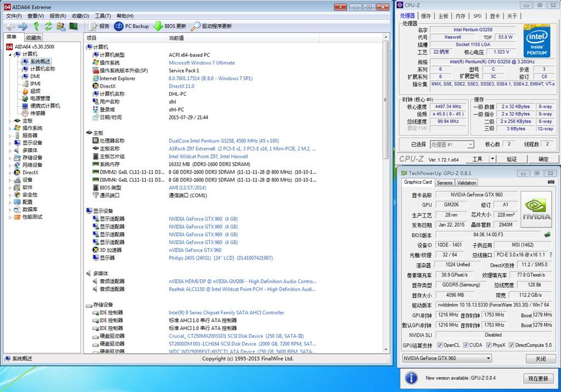Open the 帮助(H) menu
This screenshot has width=561, height=392.
click(125, 16)
